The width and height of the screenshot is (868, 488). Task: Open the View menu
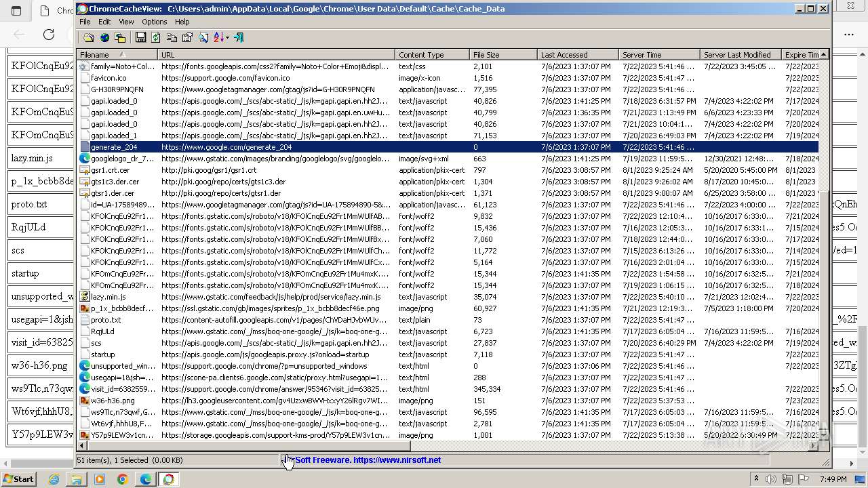(126, 22)
